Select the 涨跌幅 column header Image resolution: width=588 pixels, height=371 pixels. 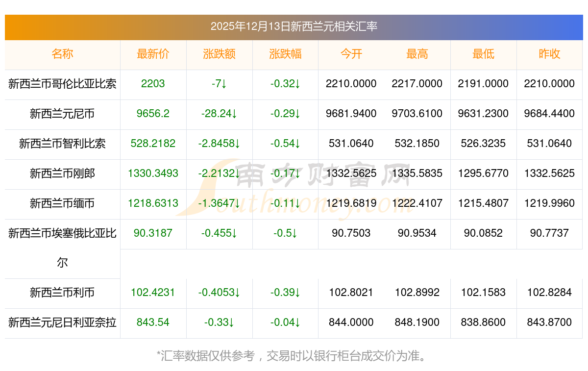tap(285, 54)
